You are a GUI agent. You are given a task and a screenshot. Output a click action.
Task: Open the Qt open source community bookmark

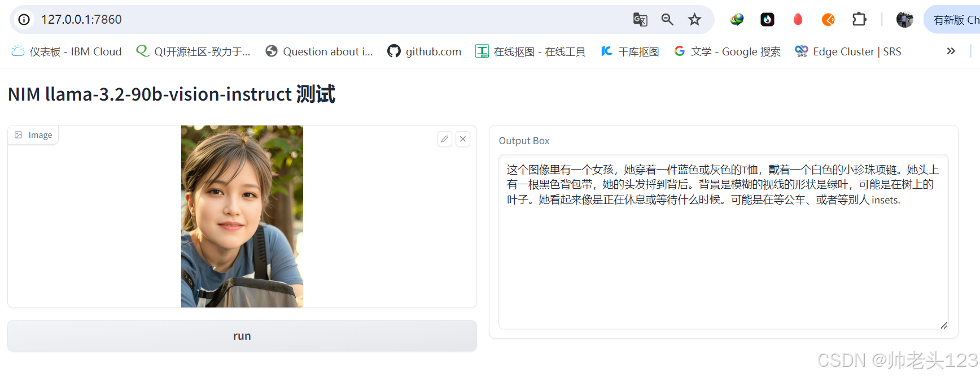pos(193,51)
